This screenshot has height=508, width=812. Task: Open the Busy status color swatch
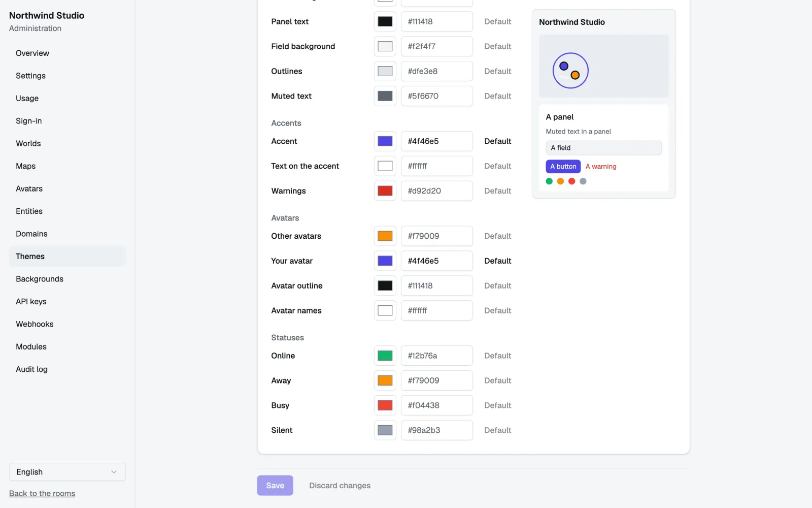385,405
